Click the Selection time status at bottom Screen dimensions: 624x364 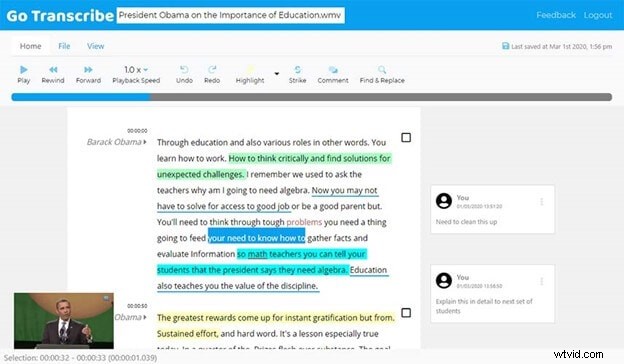(x=80, y=358)
